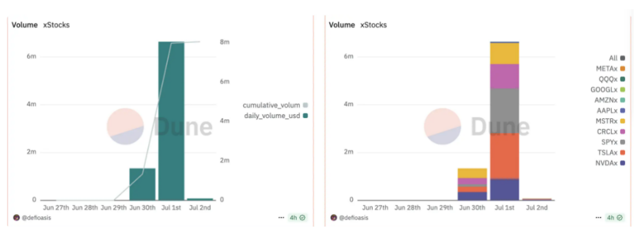
Task: Click the Dune logo watermark on right chart
Action: 443,127
